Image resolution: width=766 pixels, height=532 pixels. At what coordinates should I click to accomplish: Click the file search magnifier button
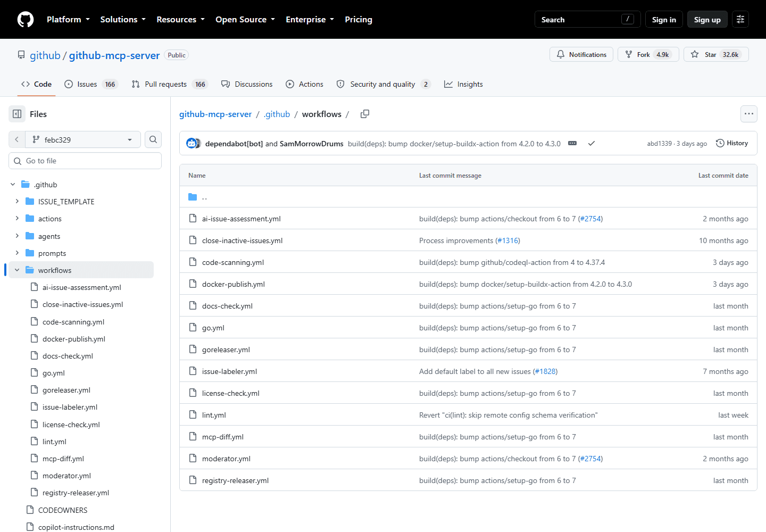[153, 139]
